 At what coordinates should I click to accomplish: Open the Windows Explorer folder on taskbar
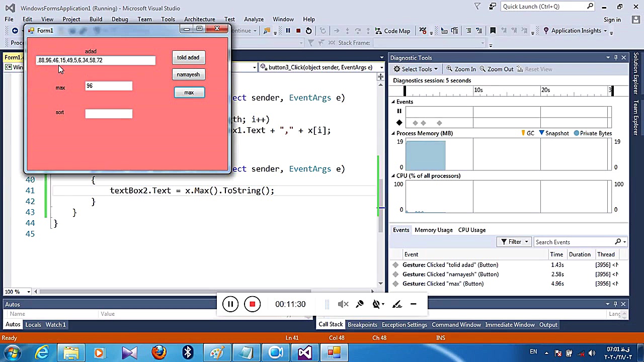[x=71, y=352]
